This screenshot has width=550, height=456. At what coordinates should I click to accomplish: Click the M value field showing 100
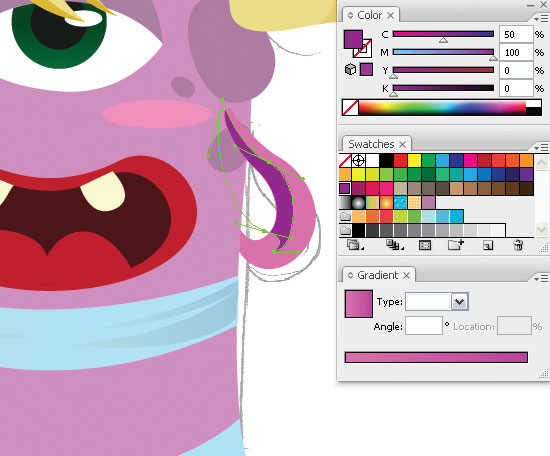click(516, 53)
